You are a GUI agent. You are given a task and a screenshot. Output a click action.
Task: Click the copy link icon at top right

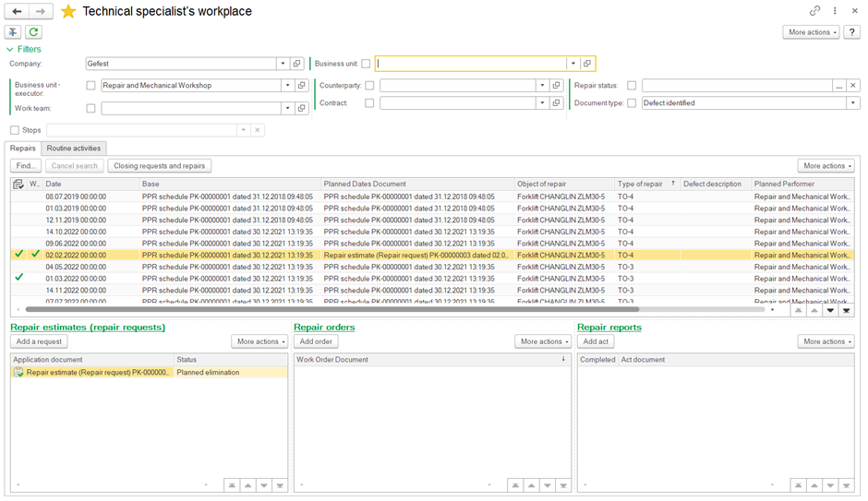point(814,11)
